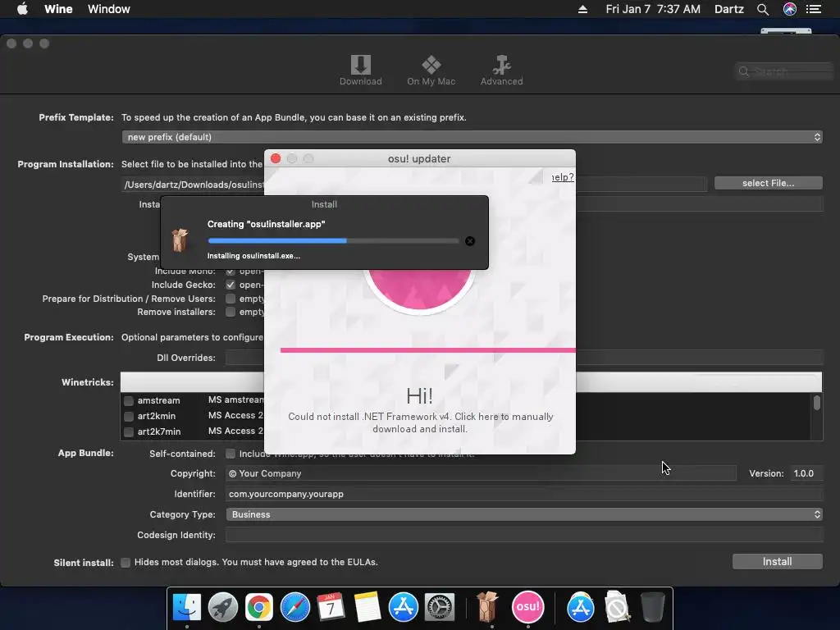This screenshot has height=630, width=840.
Task: Open System Preferences from the dock
Action: (x=440, y=608)
